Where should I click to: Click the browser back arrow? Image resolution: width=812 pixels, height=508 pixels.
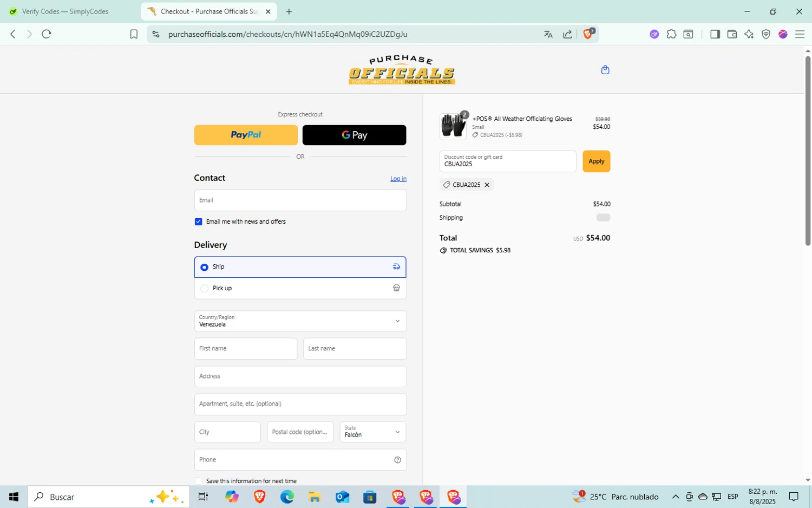[13, 34]
